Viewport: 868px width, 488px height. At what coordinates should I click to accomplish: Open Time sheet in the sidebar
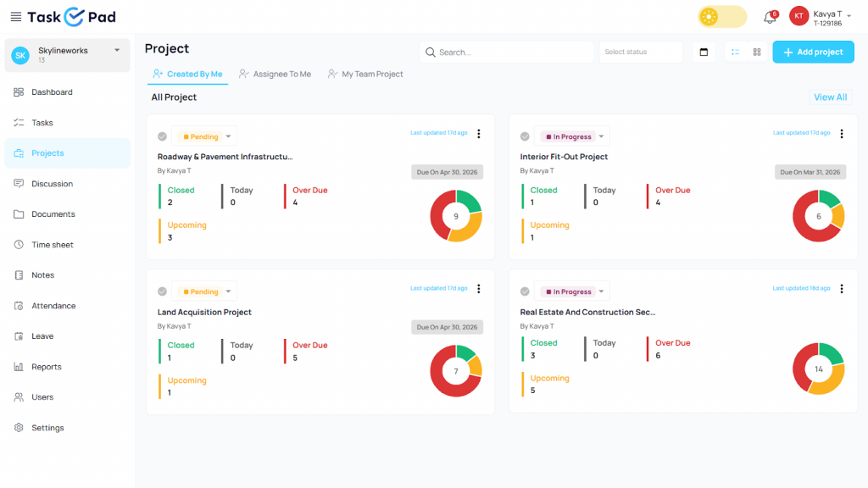(x=53, y=245)
